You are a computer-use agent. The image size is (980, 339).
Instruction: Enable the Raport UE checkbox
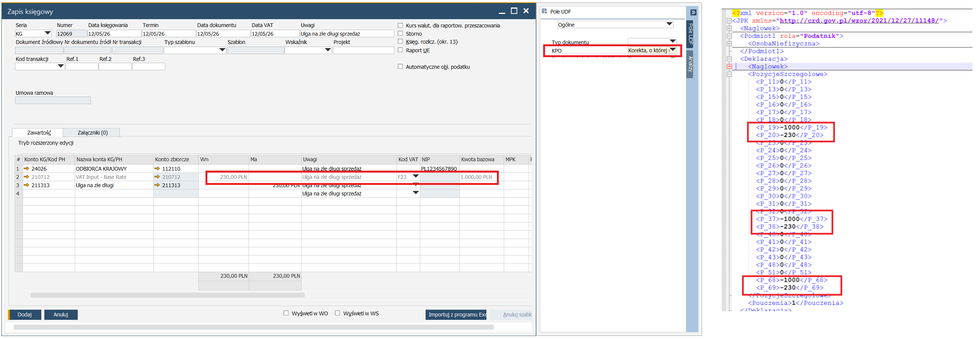[400, 50]
